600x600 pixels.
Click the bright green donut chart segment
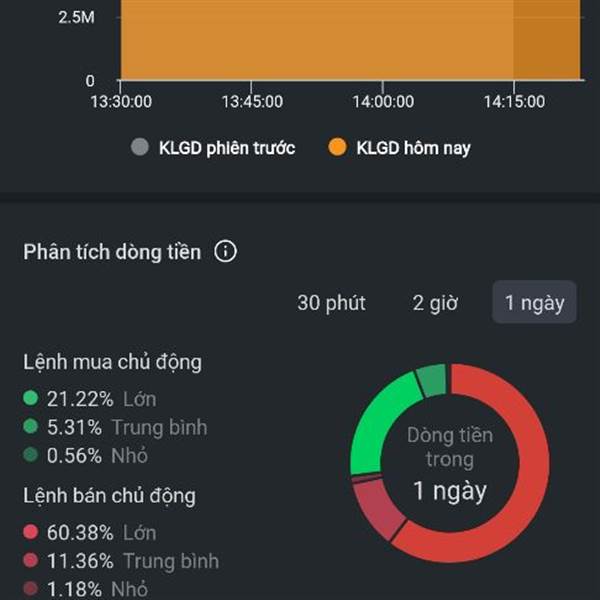[377, 421]
